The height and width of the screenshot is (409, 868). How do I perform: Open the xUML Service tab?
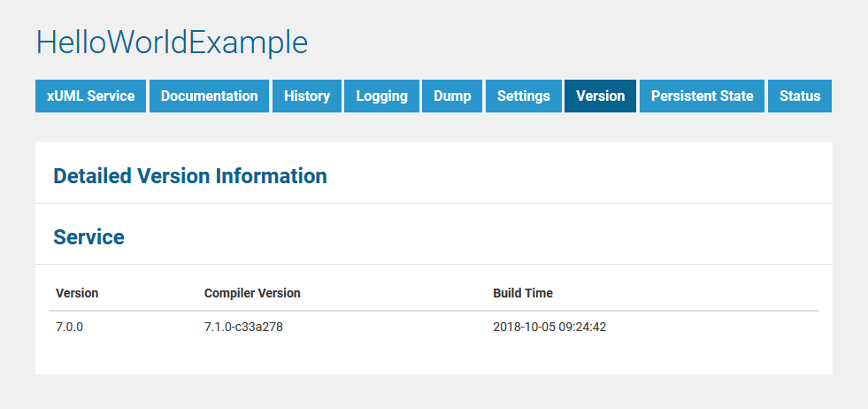(91, 96)
